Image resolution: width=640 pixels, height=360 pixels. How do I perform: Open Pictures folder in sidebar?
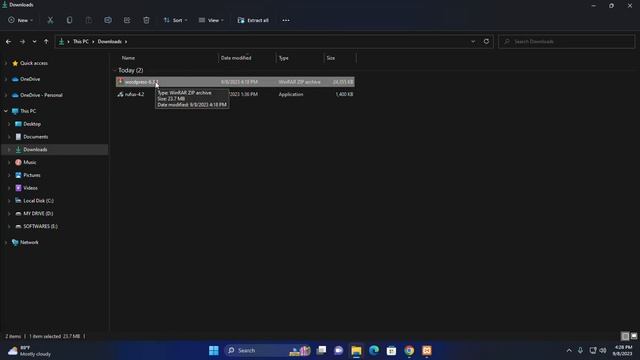point(32,175)
